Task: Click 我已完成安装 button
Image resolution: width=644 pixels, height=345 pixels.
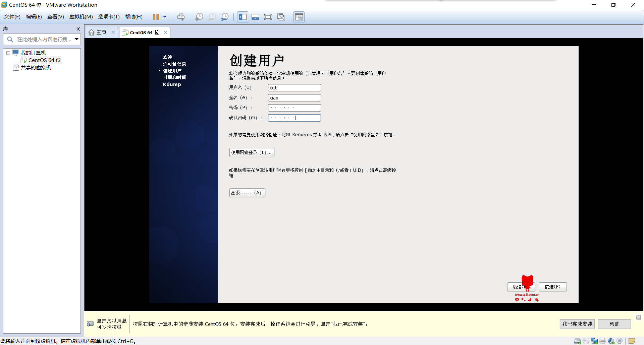Action: click(577, 324)
